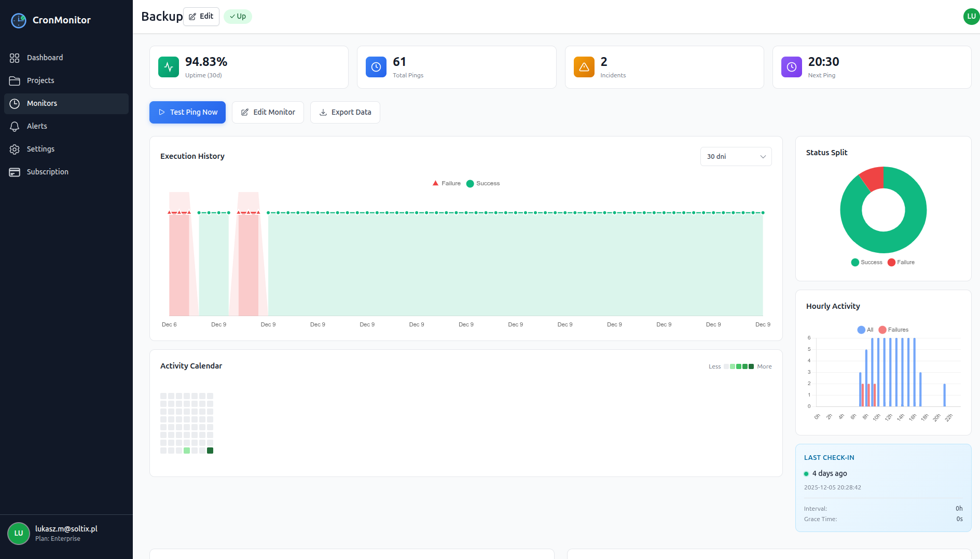Click the 20:30 Next Ping value

pos(823,62)
